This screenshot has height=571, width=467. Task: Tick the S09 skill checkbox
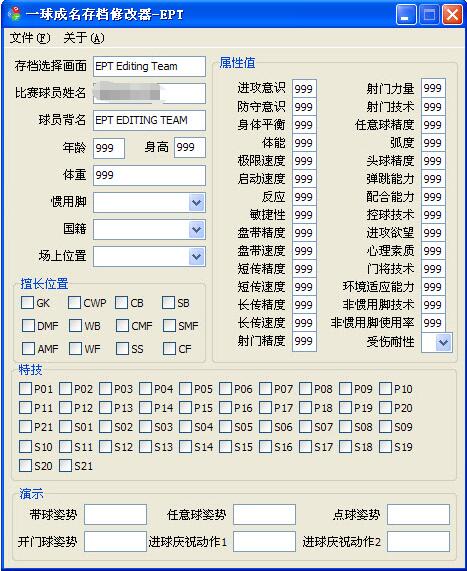pos(385,426)
